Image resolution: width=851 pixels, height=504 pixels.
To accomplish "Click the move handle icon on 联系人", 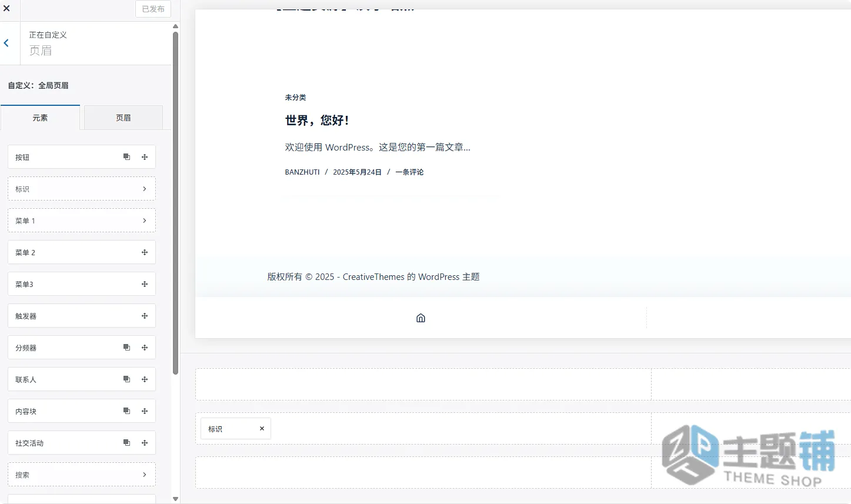I will [x=145, y=379].
